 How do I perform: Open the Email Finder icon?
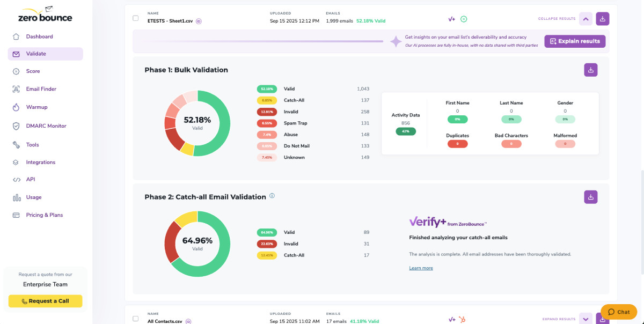pyautogui.click(x=16, y=89)
